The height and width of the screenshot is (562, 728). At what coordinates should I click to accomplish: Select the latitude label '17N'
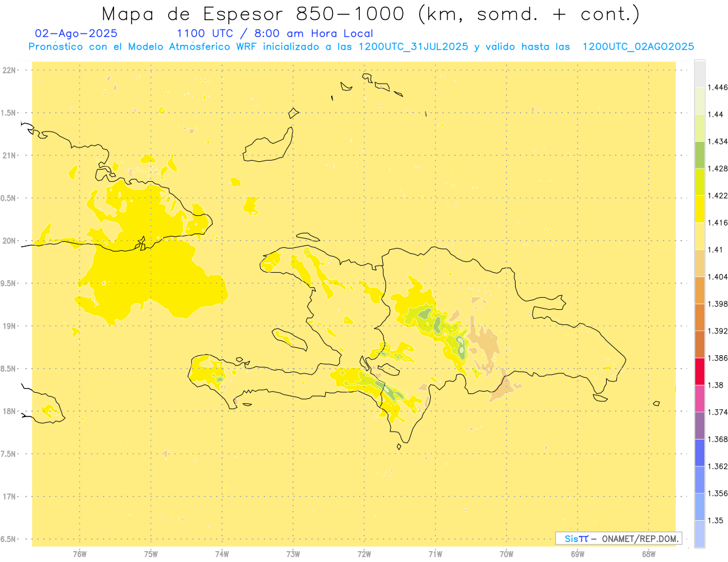coord(10,497)
